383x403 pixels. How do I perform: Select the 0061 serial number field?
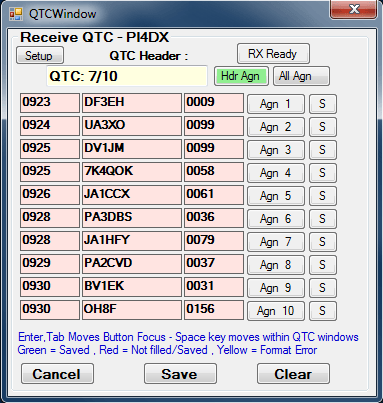coord(214,195)
